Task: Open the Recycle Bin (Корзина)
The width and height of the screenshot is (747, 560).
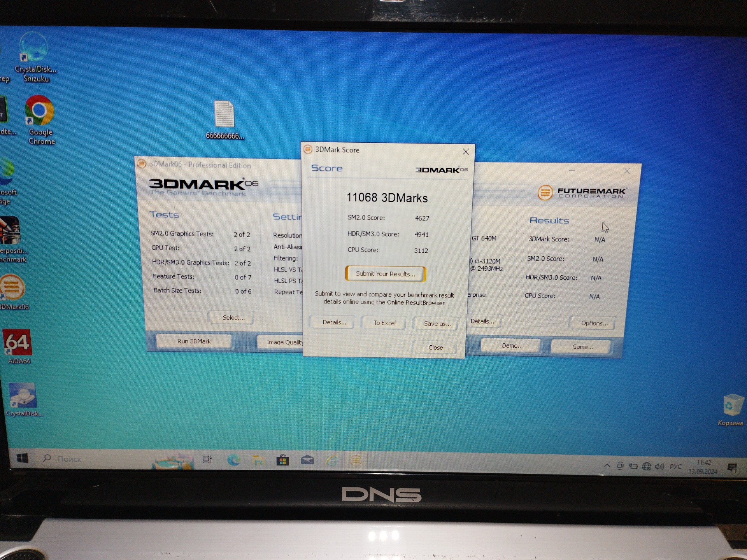Action: pyautogui.click(x=732, y=410)
